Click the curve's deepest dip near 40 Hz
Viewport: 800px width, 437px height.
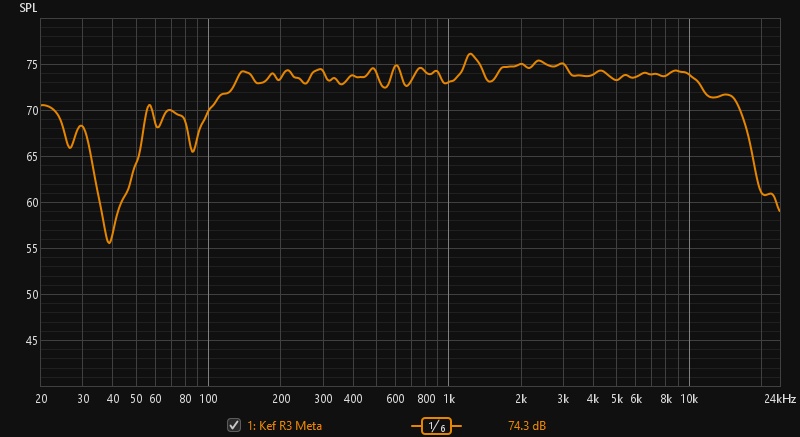(x=109, y=242)
